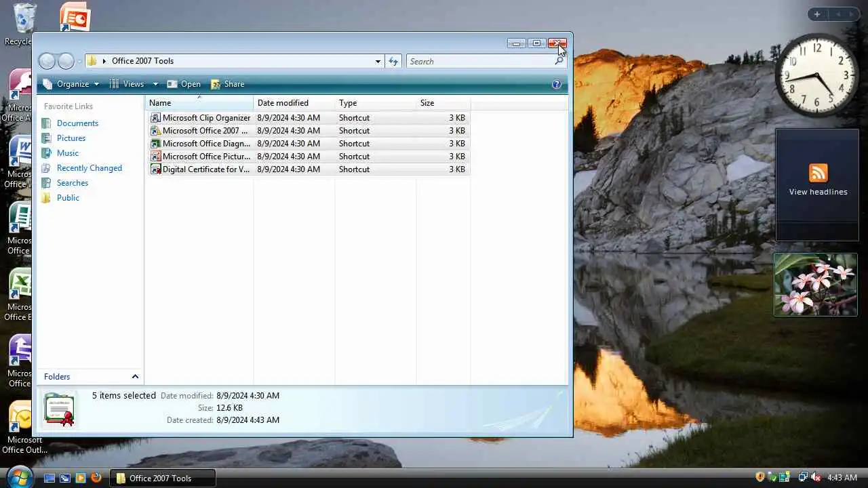Launch Windows Media Player from Quick Launch
Image resolution: width=868 pixels, height=488 pixels.
[x=81, y=478]
